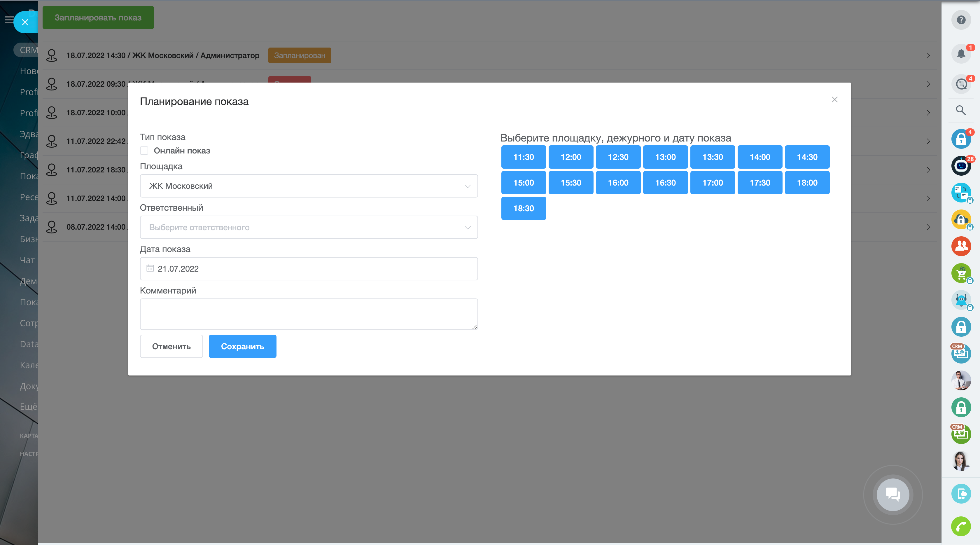Click the Отменить cancel button
980x545 pixels.
(x=171, y=346)
